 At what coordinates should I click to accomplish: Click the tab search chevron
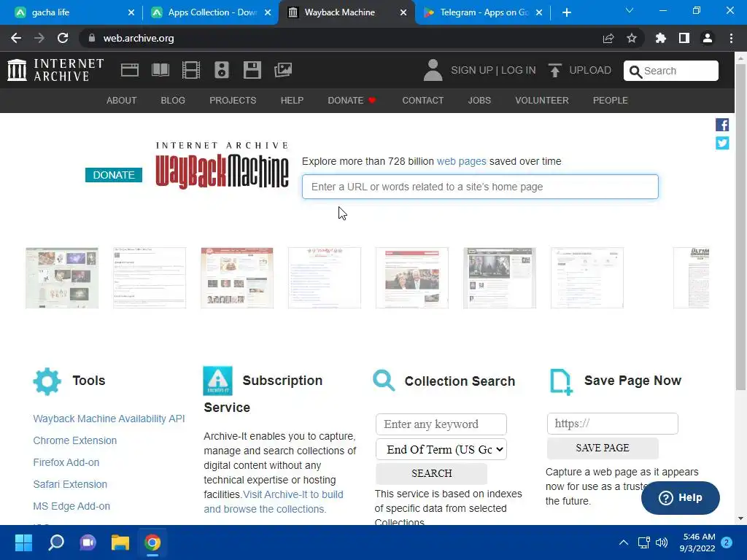point(630,10)
